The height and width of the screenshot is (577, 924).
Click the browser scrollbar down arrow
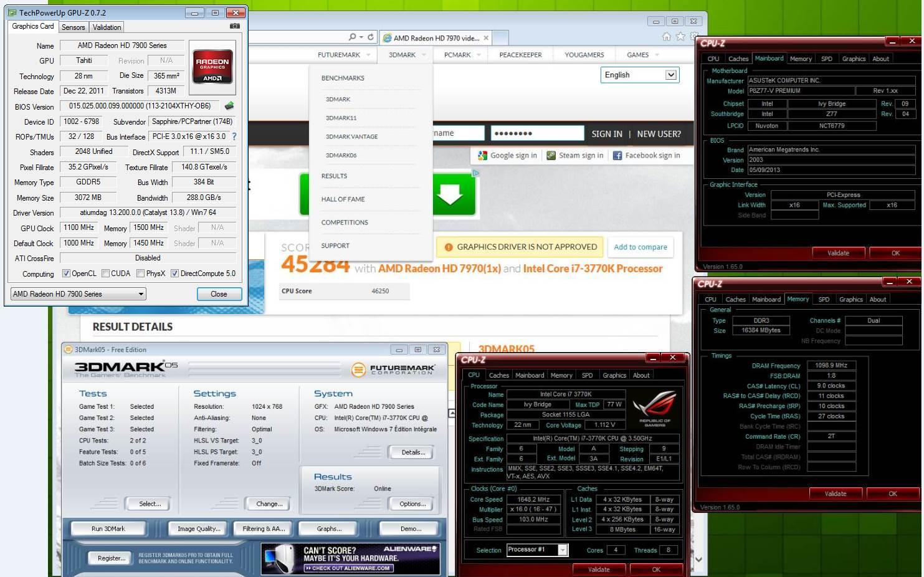click(698, 560)
